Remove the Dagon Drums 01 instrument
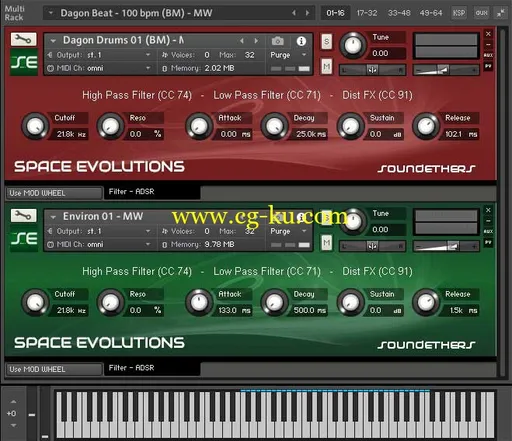 (488, 34)
